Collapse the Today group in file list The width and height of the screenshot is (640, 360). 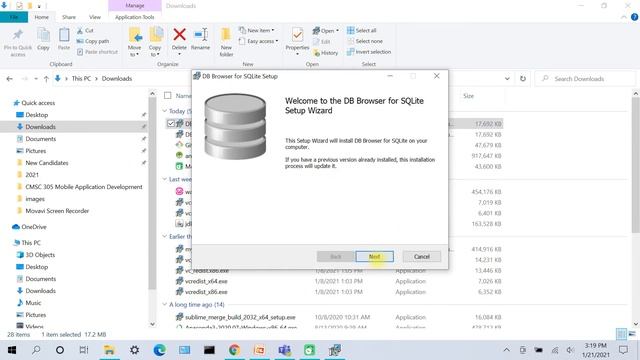coord(164,111)
